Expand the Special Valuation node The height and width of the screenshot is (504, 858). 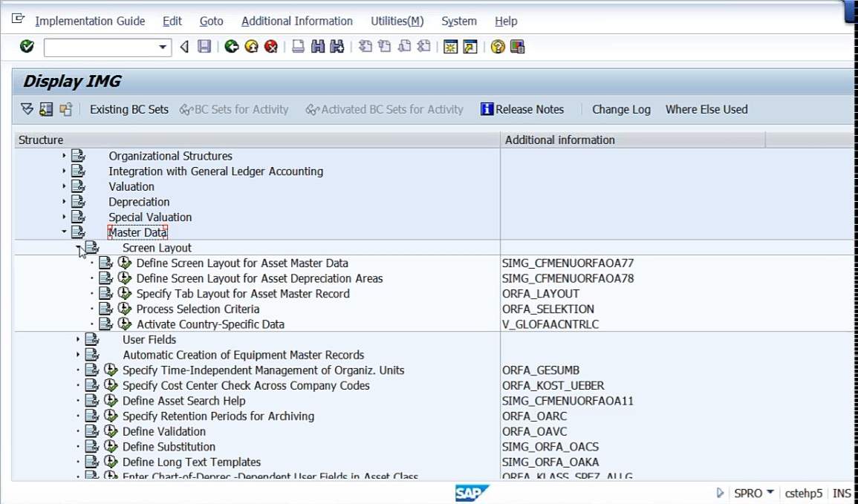pyautogui.click(x=63, y=217)
